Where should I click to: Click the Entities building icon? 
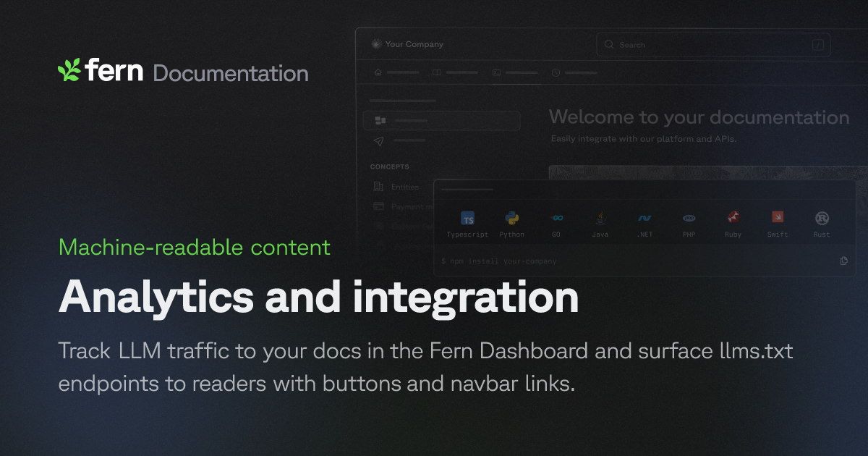pos(378,187)
